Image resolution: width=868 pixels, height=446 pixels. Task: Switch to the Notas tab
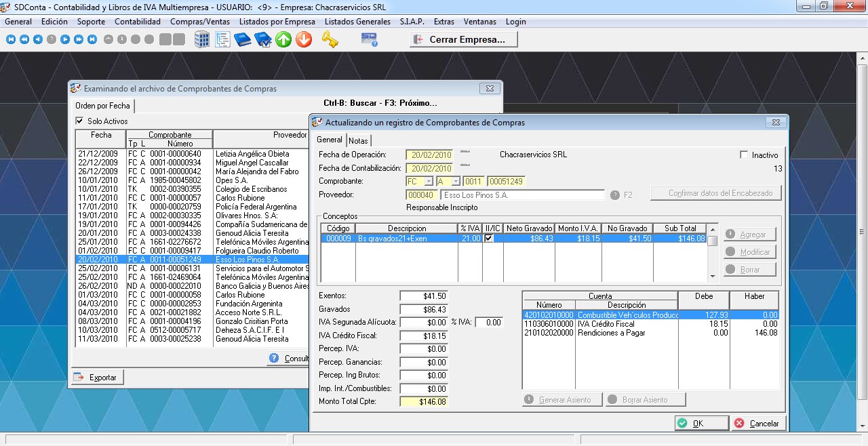358,141
